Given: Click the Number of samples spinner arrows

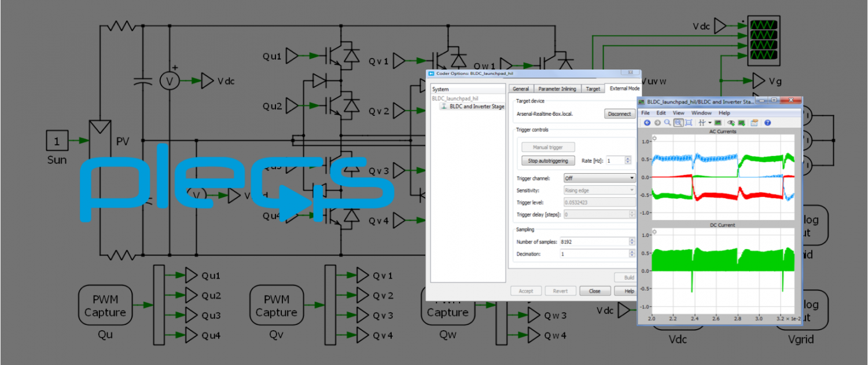Looking at the screenshot, I should (633, 242).
